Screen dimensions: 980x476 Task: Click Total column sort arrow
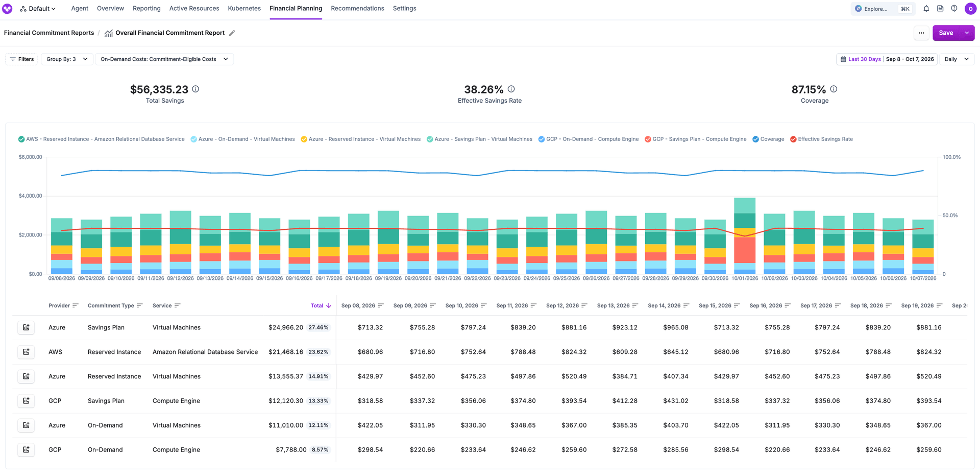coord(329,306)
